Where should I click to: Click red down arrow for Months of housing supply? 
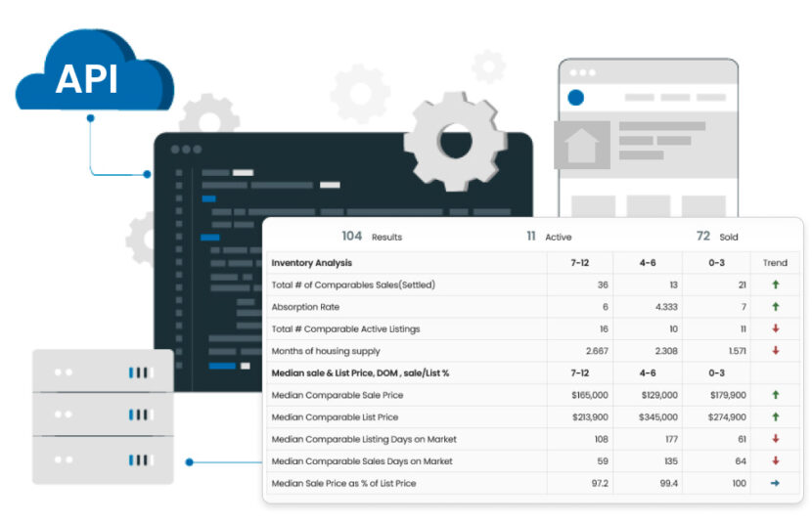(x=775, y=350)
